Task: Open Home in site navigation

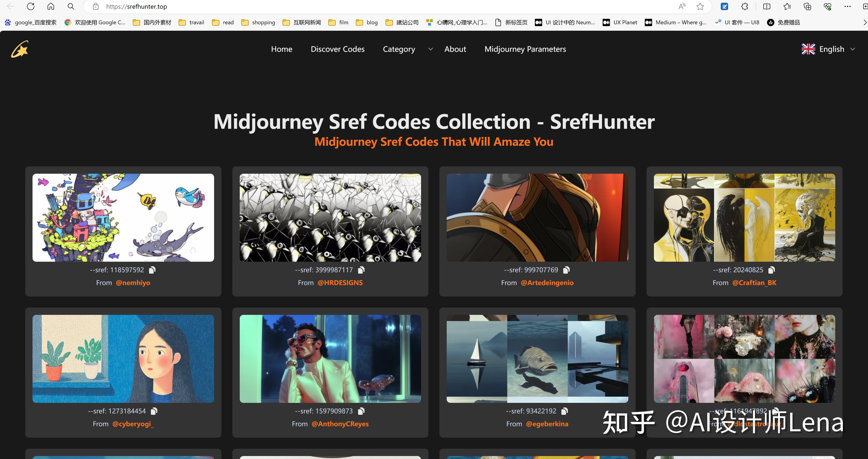Action: [282, 49]
